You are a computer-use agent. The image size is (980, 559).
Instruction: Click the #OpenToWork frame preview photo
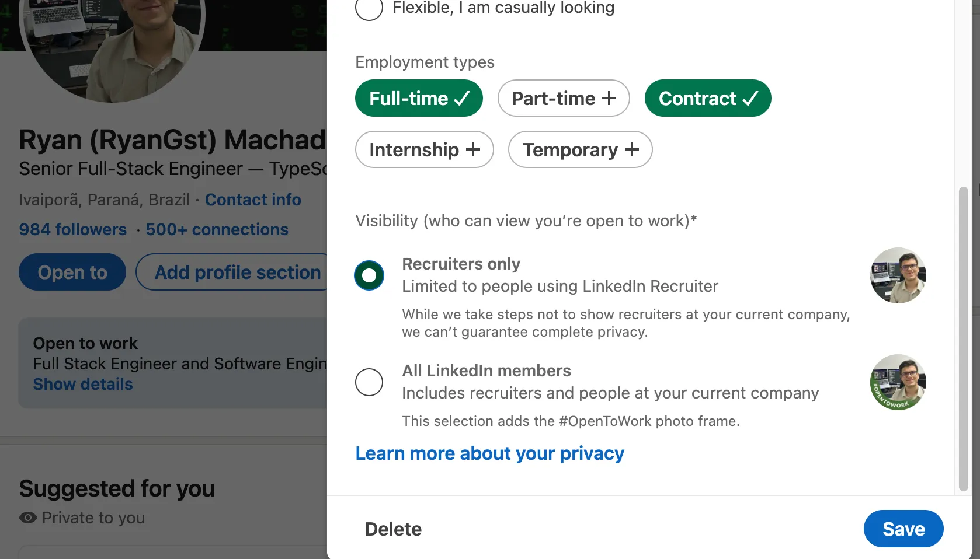(x=898, y=382)
